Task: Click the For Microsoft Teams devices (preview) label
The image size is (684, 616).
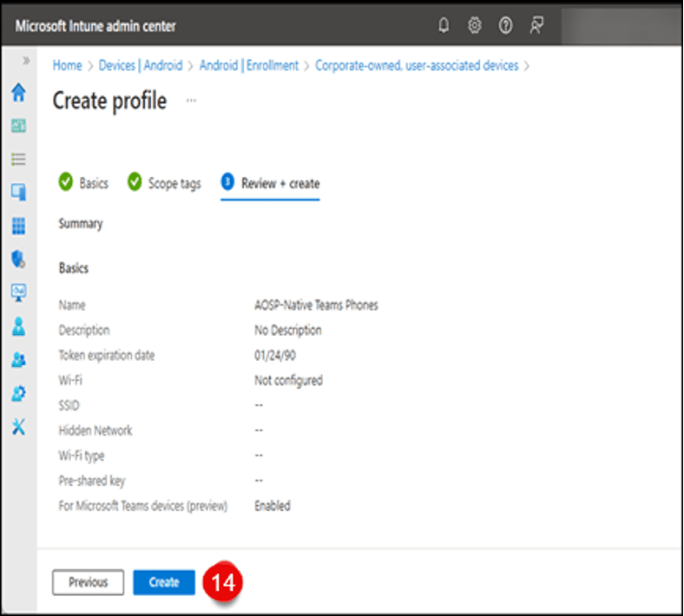Action: pos(143,506)
